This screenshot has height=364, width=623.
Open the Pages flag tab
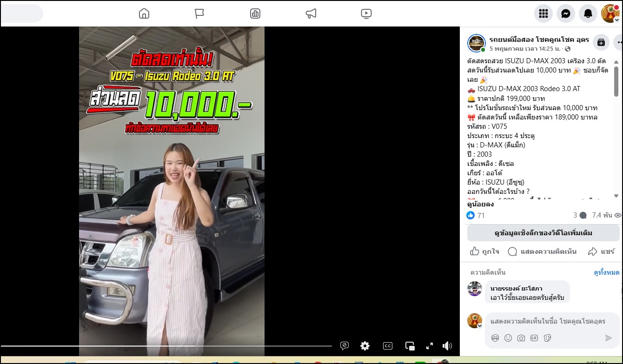pos(199,13)
